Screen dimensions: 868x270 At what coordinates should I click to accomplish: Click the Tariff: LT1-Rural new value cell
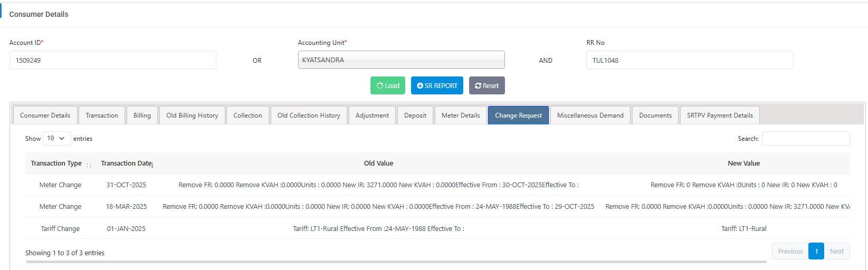click(x=743, y=228)
